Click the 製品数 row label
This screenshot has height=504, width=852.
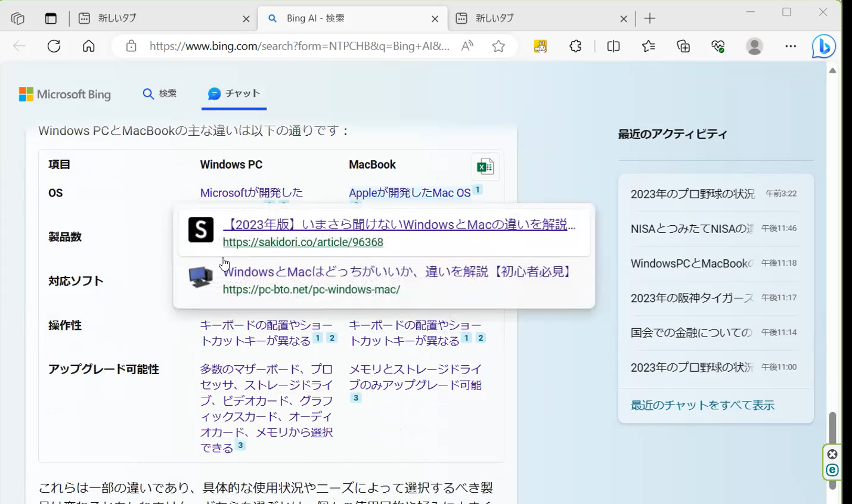[x=65, y=237]
